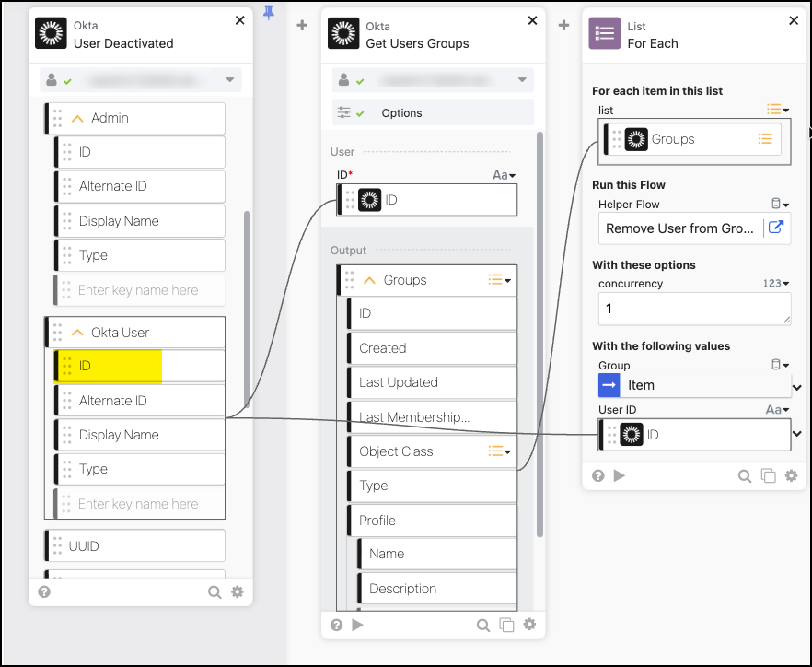Open the list type dropdown on the Groups output
This screenshot has height=667, width=812.
point(500,280)
